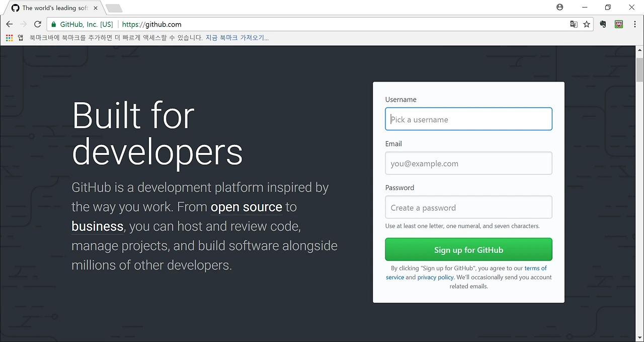
Task: Click the scrollbar down arrow
Action: click(639, 337)
